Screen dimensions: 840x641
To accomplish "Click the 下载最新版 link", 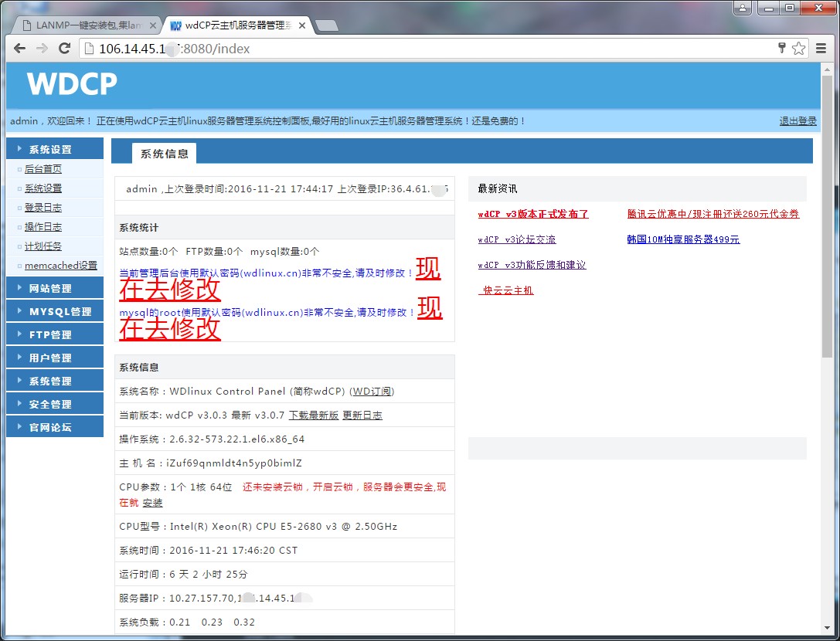I will point(314,415).
